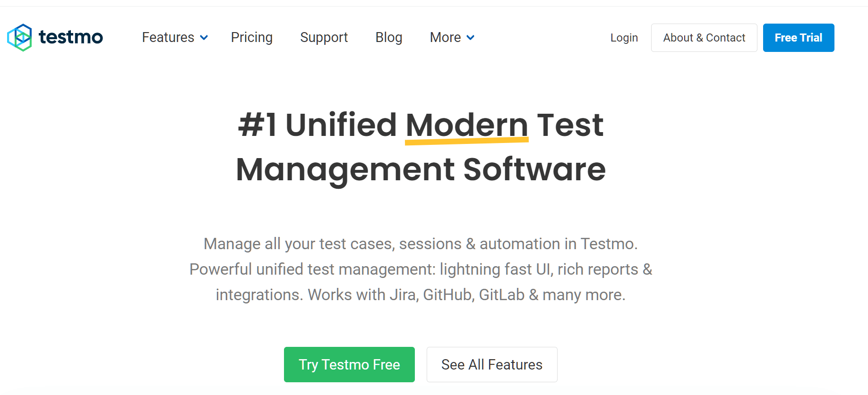
Task: Click the underlined word Modern in the headline
Action: click(x=466, y=125)
